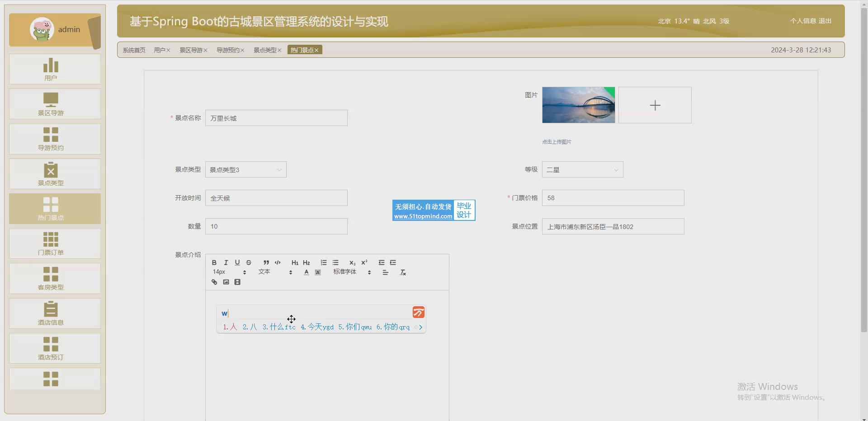Open the 等级 select dropdown
The height and width of the screenshot is (421, 868).
(583, 169)
